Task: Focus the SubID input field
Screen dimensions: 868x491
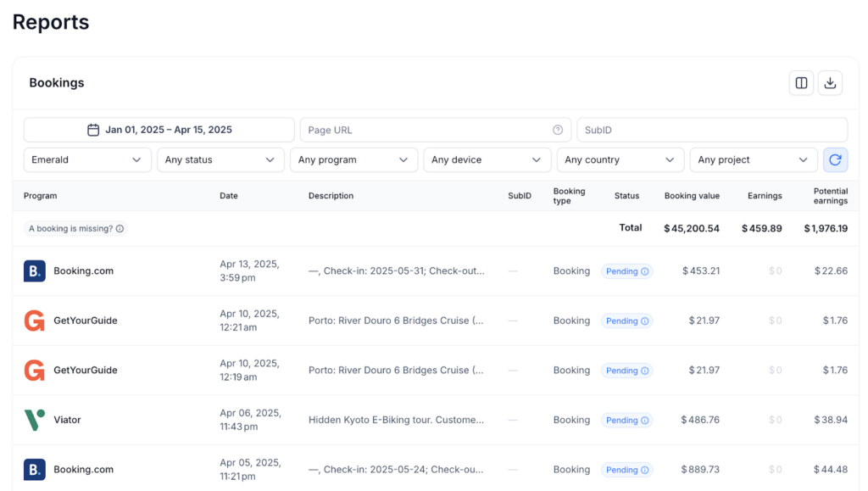Action: 712,130
